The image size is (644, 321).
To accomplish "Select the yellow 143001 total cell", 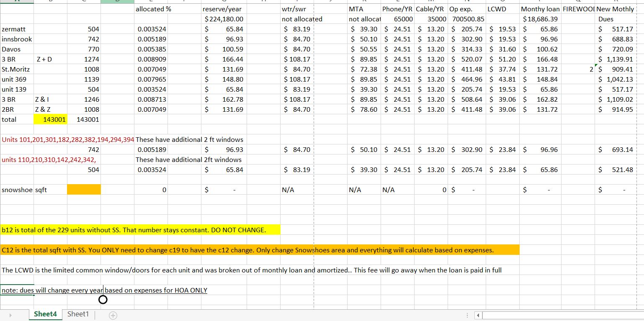I will pyautogui.click(x=51, y=120).
